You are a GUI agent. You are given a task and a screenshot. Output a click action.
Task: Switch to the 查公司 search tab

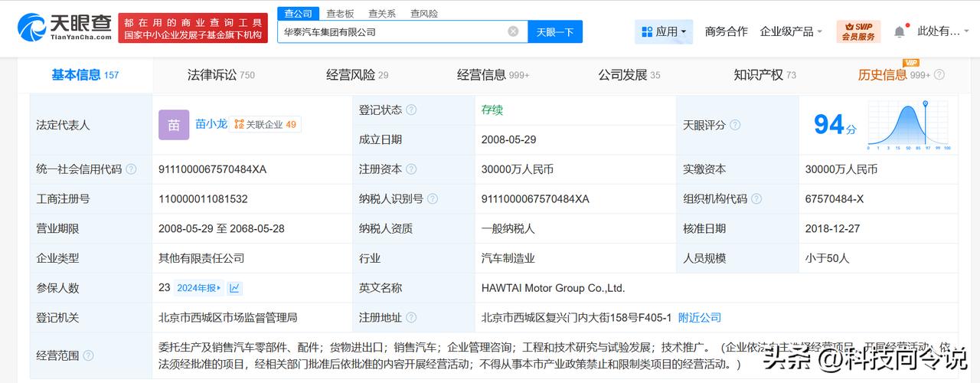pos(298,14)
